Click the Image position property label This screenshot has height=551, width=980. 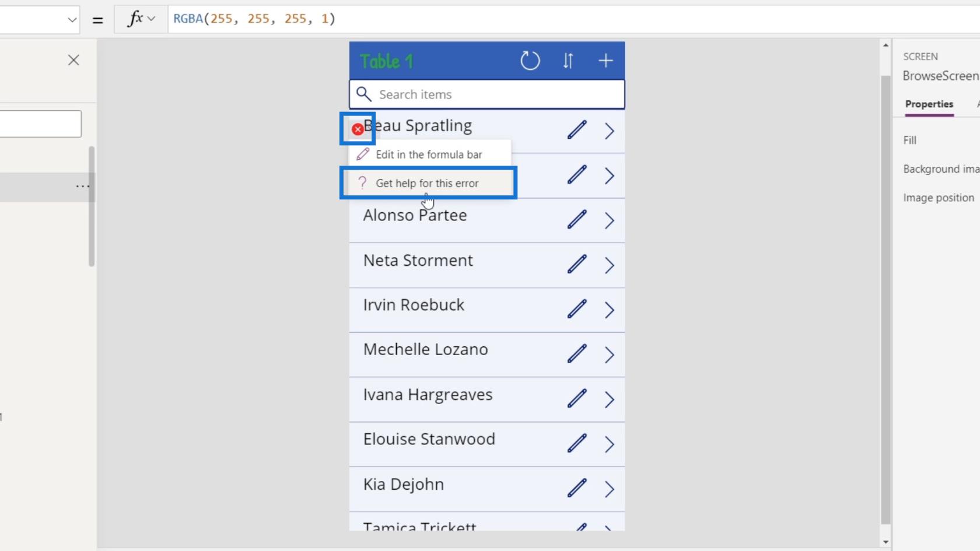coord(939,198)
